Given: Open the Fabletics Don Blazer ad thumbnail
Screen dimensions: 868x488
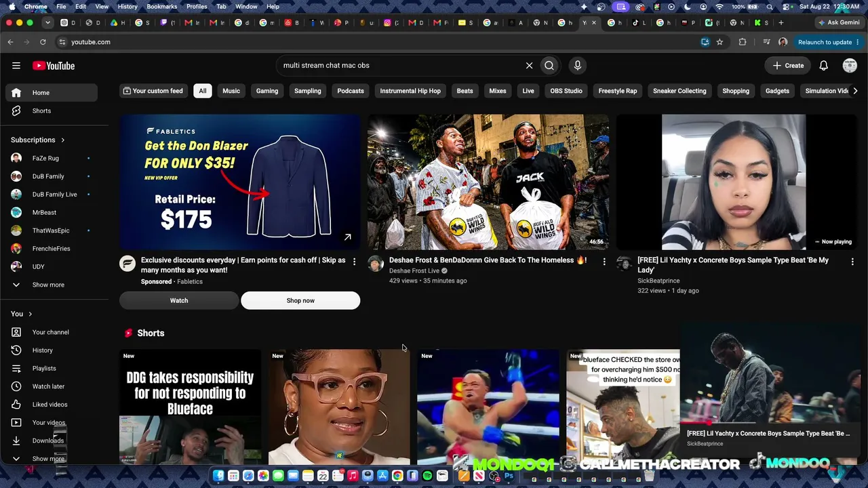Looking at the screenshot, I should [x=240, y=182].
